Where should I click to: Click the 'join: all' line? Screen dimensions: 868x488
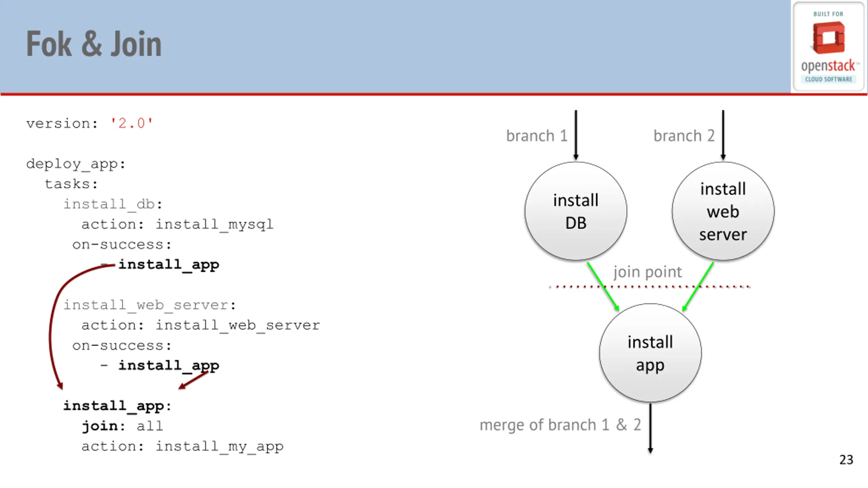pyautogui.click(x=122, y=426)
